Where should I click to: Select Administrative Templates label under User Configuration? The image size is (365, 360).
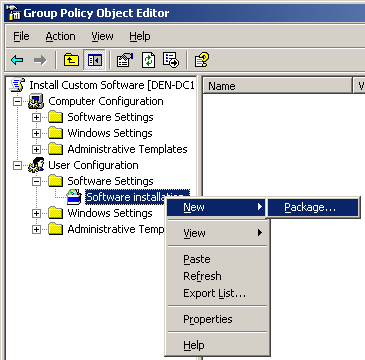coord(116,229)
